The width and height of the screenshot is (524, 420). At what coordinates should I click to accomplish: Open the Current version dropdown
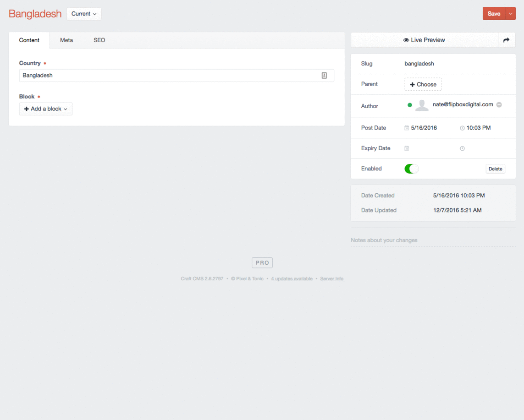84,14
